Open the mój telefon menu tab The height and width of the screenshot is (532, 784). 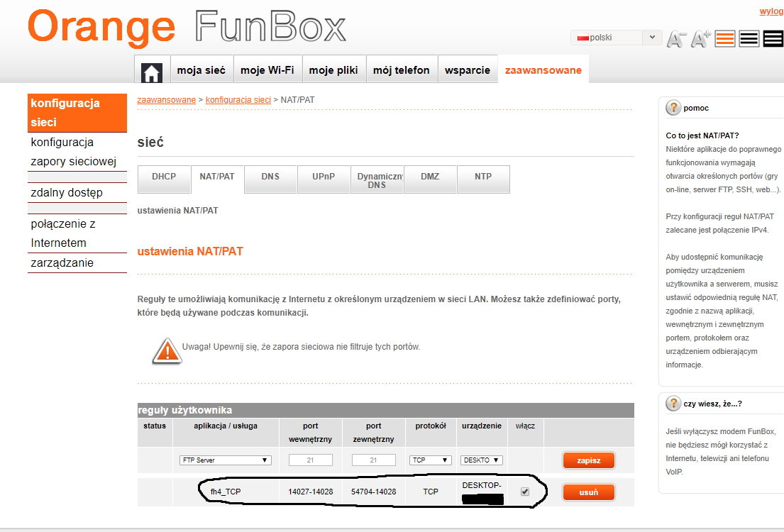pyautogui.click(x=402, y=70)
